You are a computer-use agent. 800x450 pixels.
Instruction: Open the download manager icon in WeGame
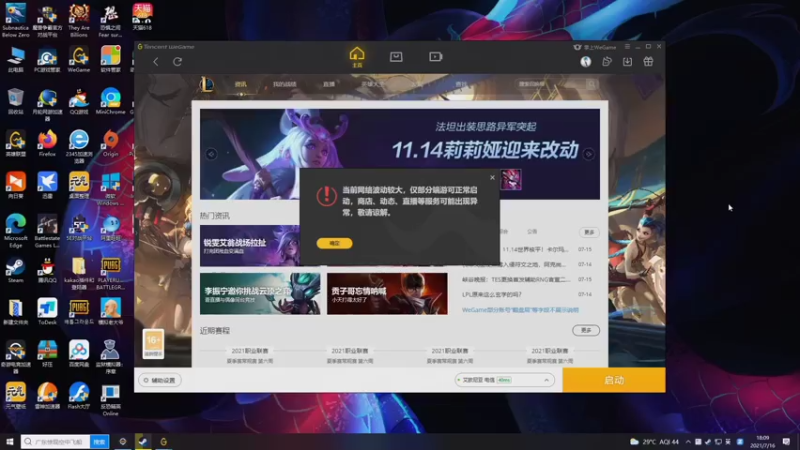(x=628, y=62)
